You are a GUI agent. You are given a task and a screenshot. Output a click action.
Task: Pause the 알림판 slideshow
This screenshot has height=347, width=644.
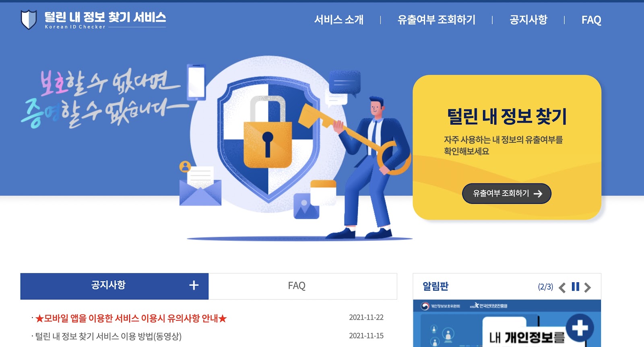[x=576, y=287]
